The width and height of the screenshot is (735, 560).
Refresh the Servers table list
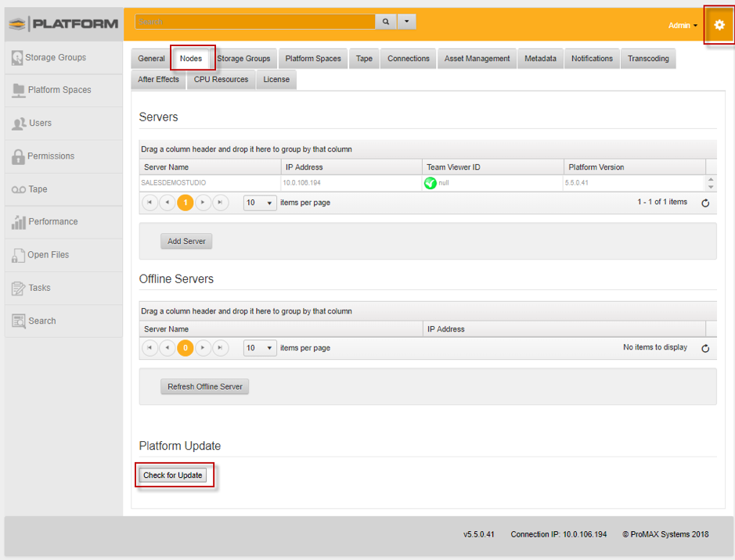click(x=705, y=203)
